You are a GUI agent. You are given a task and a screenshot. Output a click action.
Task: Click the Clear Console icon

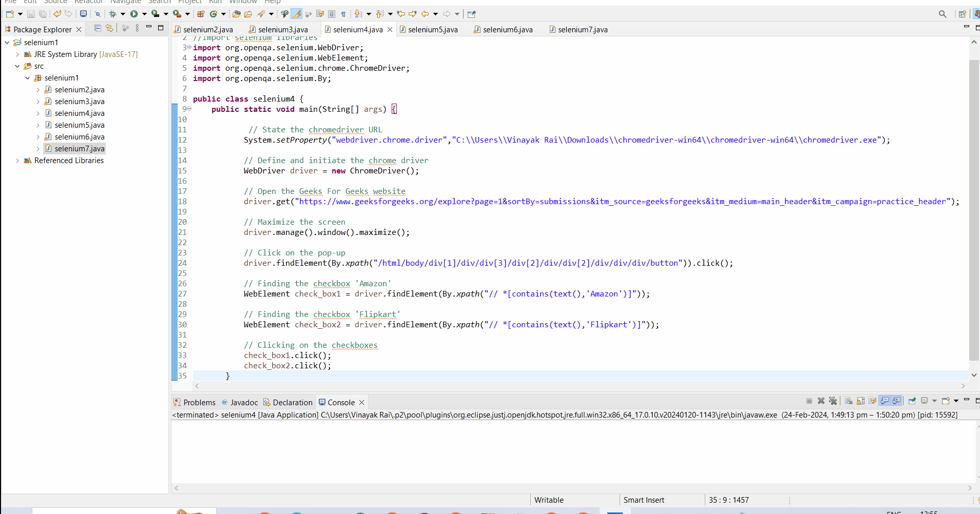849,401
